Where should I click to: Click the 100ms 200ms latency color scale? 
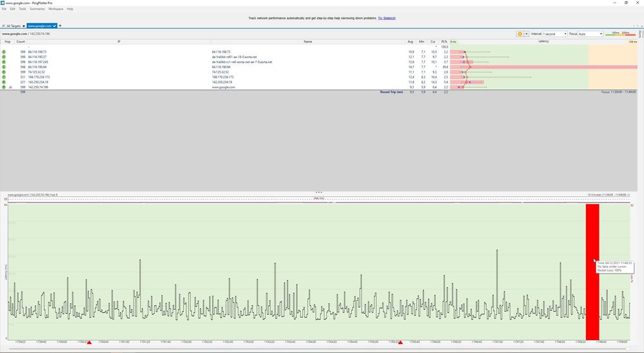620,34
